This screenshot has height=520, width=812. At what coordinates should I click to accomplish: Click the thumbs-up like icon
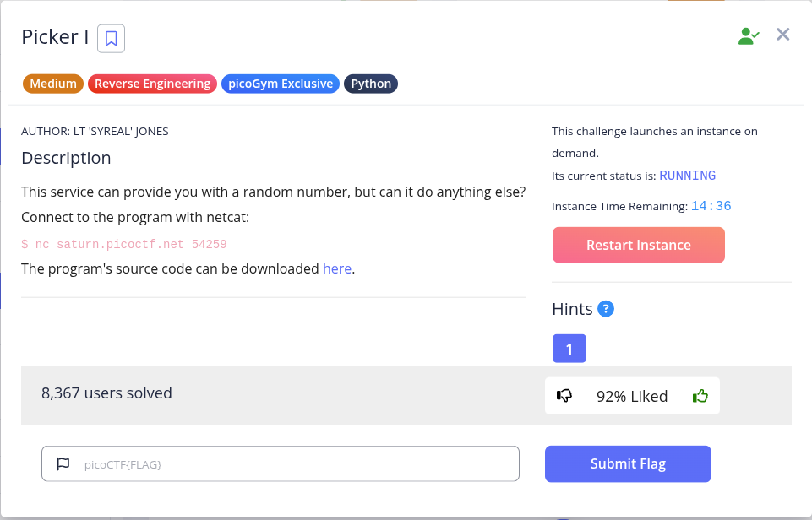click(700, 397)
